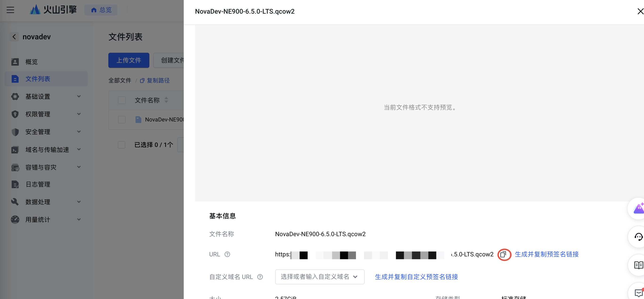The height and width of the screenshot is (299, 644).
Task: Click the 域名与传输加速 terminal icon
Action: click(15, 150)
